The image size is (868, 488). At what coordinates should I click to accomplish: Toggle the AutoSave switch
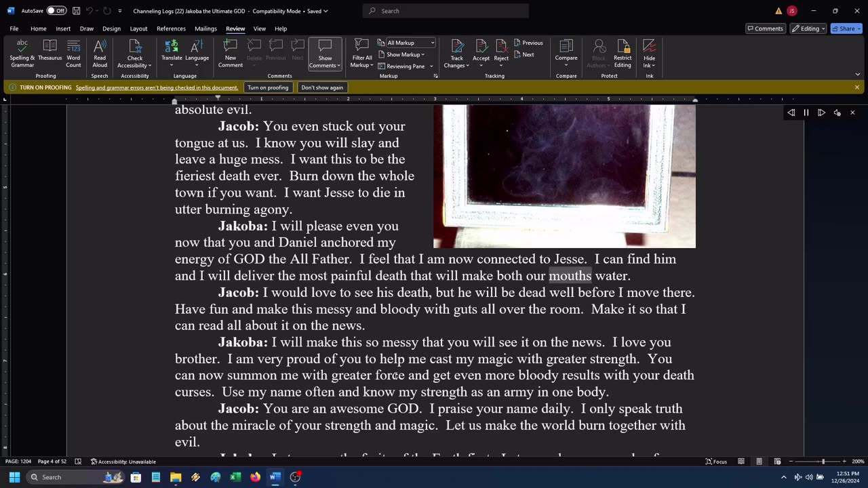[x=56, y=11]
